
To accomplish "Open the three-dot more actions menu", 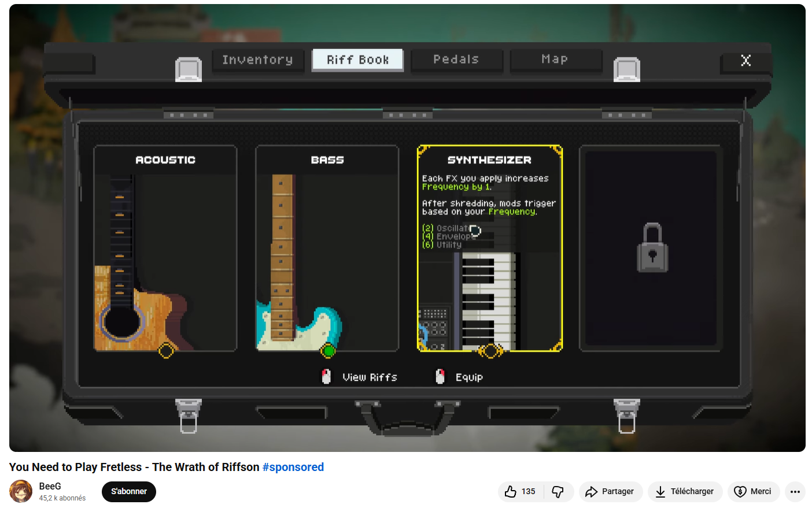I will click(x=795, y=491).
